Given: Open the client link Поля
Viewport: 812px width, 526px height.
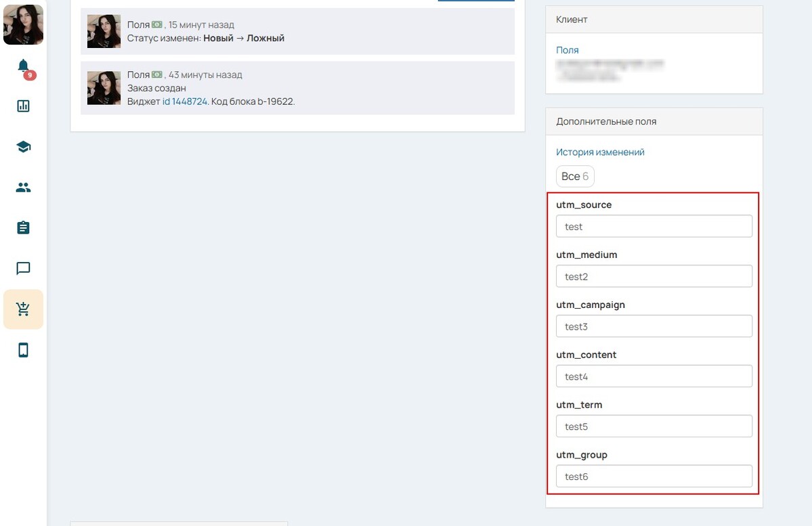Looking at the screenshot, I should click(567, 50).
